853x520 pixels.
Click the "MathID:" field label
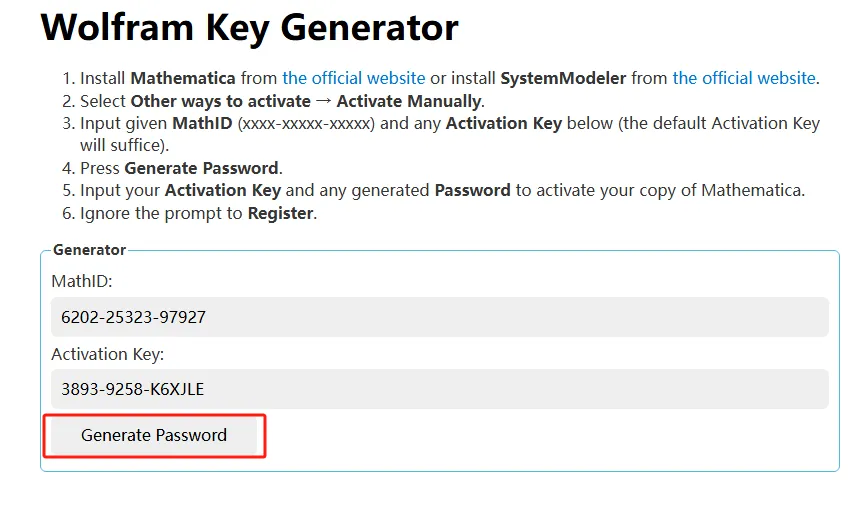click(82, 282)
